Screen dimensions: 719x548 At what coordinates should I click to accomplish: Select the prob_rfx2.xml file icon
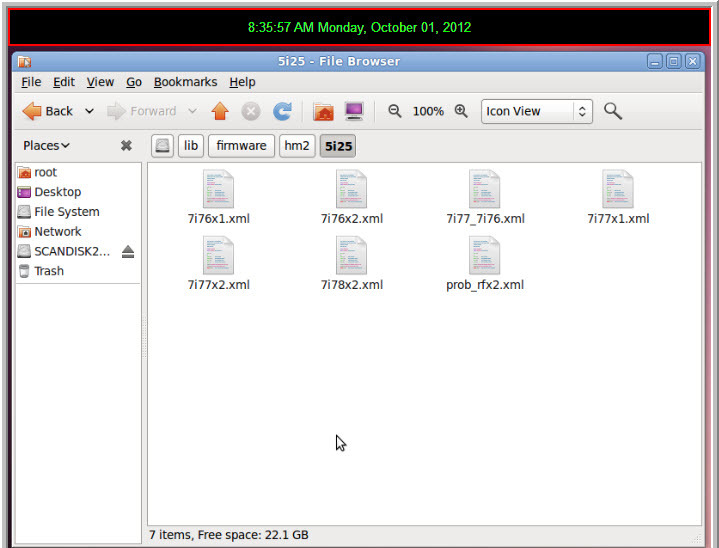(485, 255)
